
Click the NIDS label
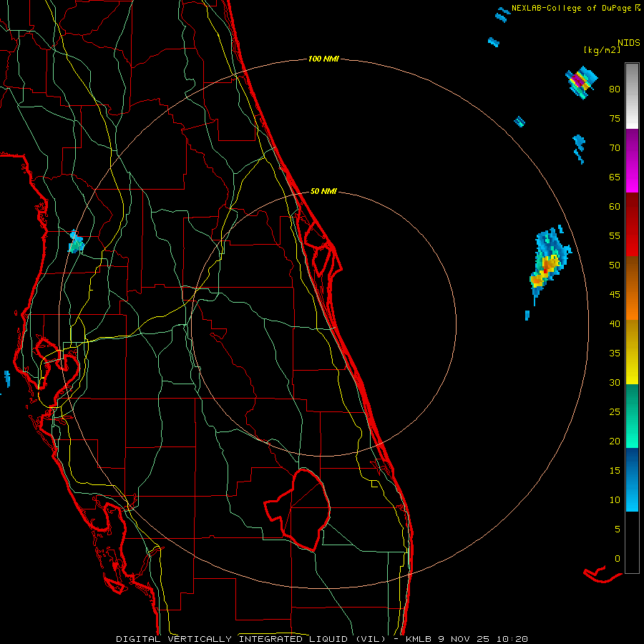coord(629,43)
